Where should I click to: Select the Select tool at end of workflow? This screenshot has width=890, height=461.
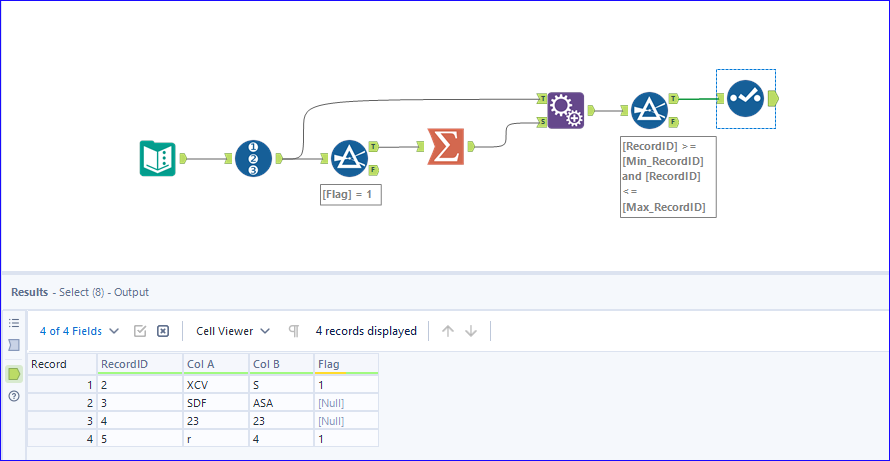click(x=745, y=99)
